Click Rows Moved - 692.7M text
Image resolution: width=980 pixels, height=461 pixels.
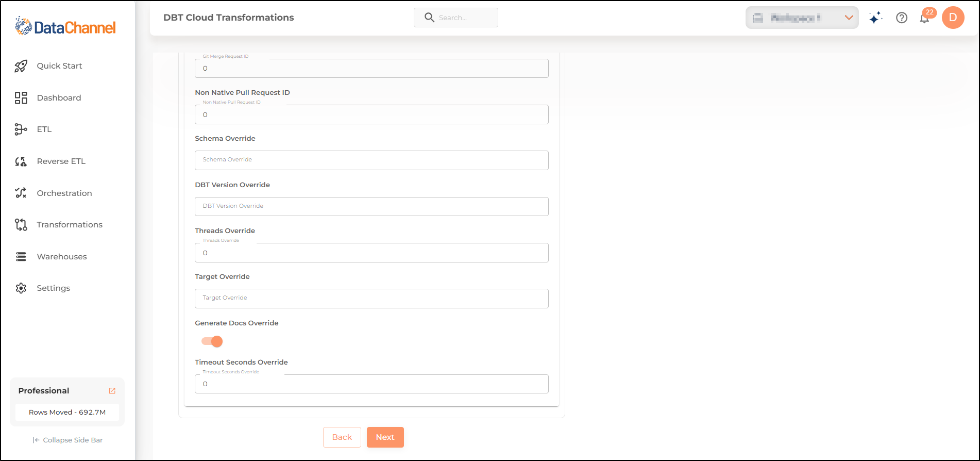pos(67,413)
